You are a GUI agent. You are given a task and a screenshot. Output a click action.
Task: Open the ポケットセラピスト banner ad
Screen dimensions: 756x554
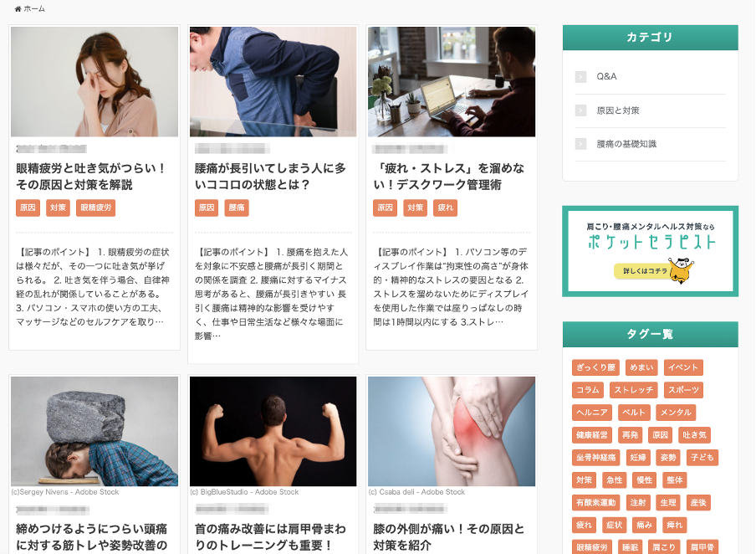650,251
